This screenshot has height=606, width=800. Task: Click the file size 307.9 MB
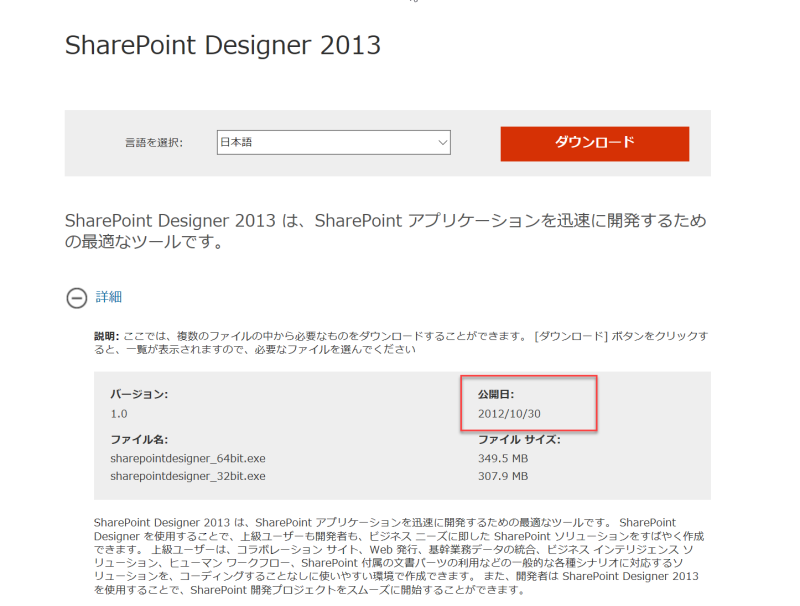pos(503,476)
